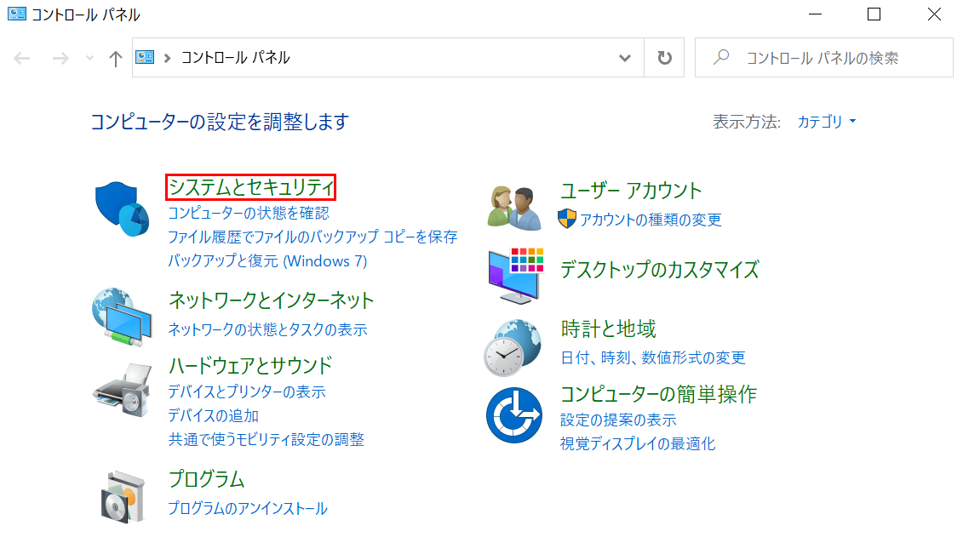Maximize the Control Panel window
Viewport: 963px width, 560px height.
[x=874, y=14]
